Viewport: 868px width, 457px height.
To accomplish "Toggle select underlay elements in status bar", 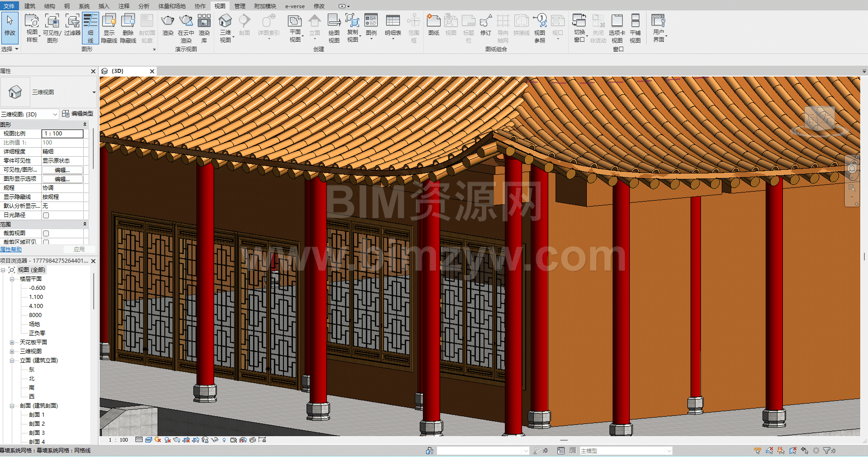I will [x=769, y=451].
